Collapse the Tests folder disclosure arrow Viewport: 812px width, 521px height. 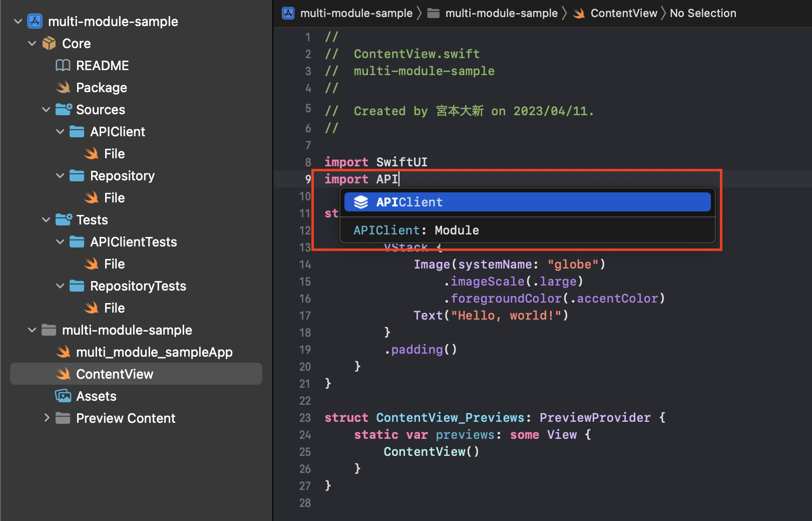pyautogui.click(x=47, y=220)
